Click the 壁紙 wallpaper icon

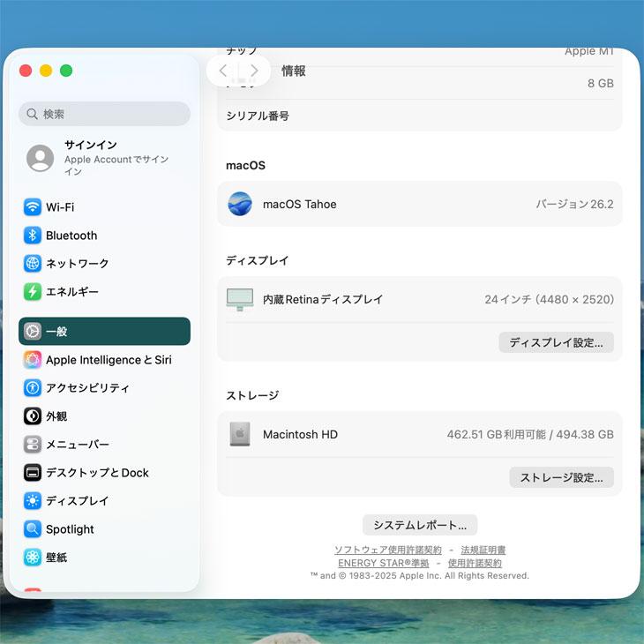pos(33,558)
